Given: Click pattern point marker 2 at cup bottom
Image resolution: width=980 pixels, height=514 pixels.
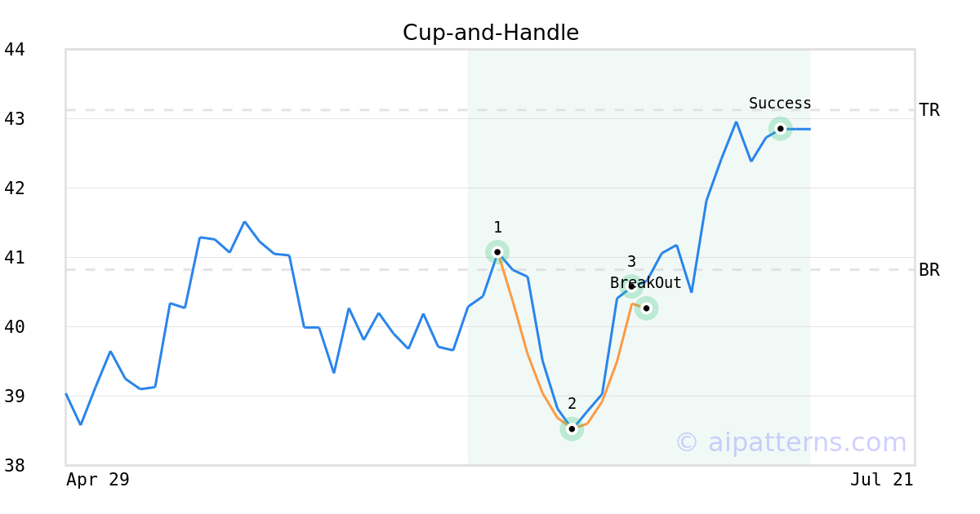Looking at the screenshot, I should click(x=572, y=428).
